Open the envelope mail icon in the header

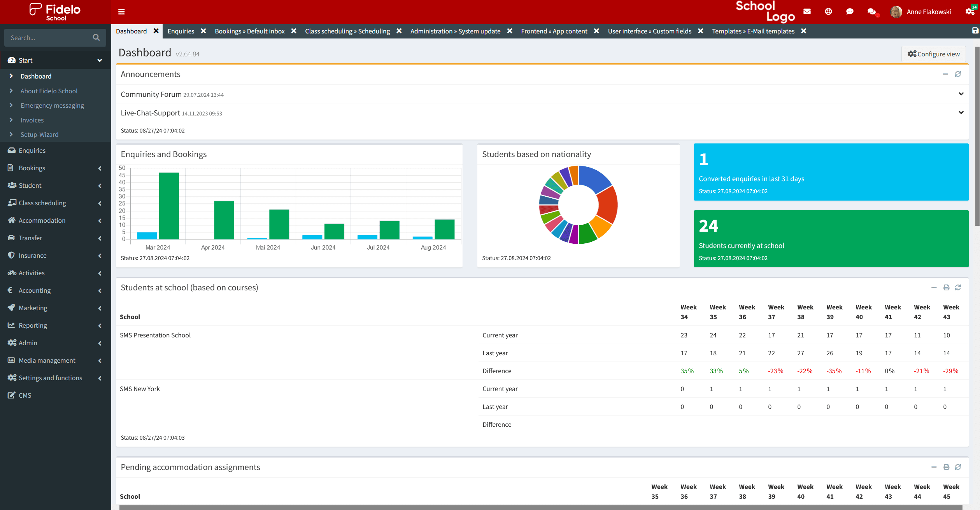[807, 12]
